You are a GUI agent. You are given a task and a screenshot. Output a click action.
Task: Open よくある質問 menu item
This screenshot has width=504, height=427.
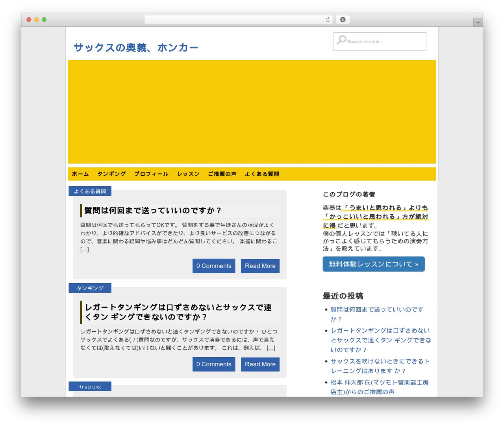pos(262,174)
